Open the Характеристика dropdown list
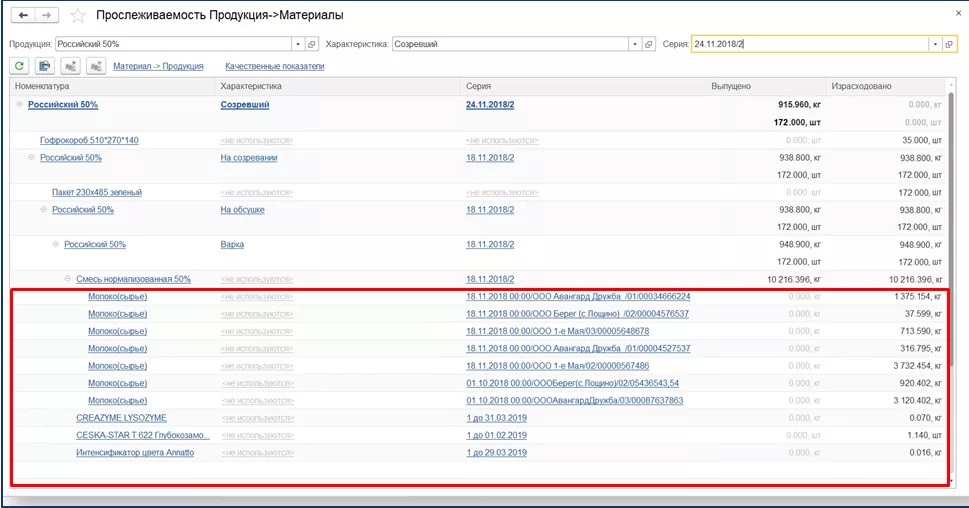969x508 pixels. (634, 44)
